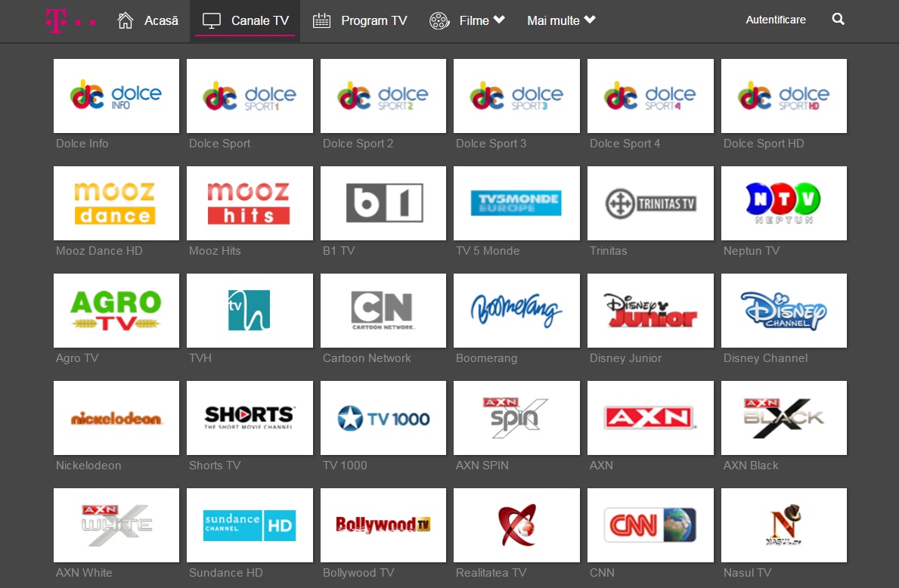Open the Dolce Sport 1 channel tile
The height and width of the screenshot is (588, 899).
pyautogui.click(x=250, y=96)
